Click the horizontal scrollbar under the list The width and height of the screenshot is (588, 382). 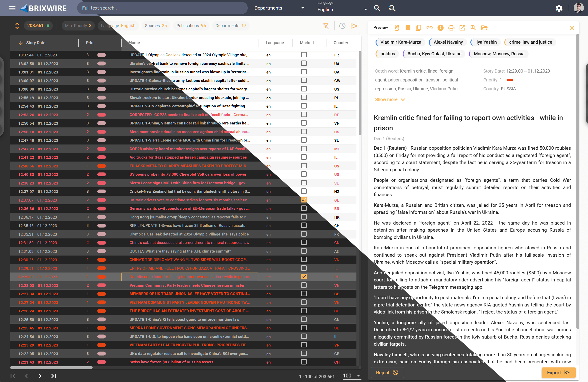(51, 368)
